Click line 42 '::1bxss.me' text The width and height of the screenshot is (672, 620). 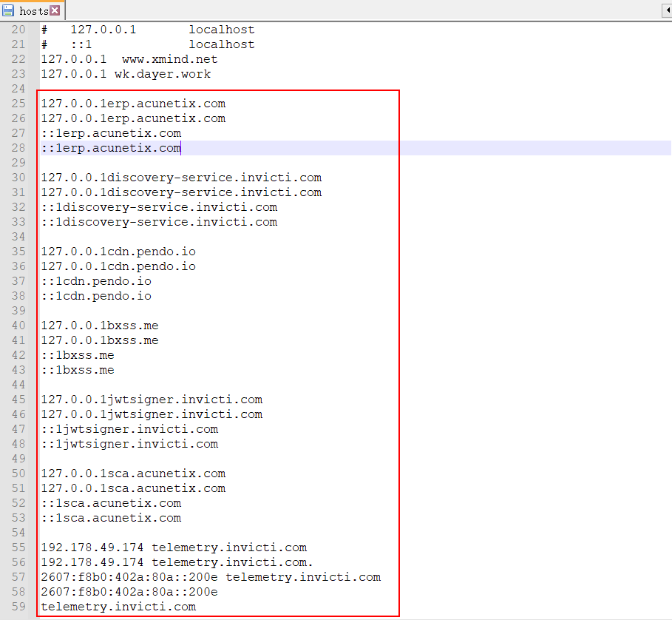pos(78,355)
